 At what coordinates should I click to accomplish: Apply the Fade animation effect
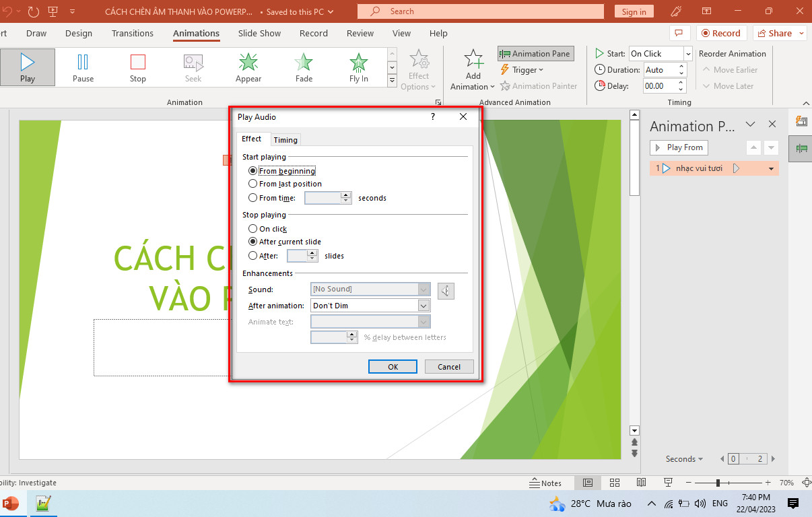304,68
